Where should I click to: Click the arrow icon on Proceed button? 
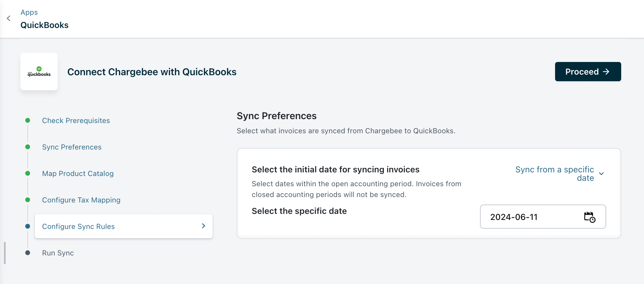click(606, 72)
